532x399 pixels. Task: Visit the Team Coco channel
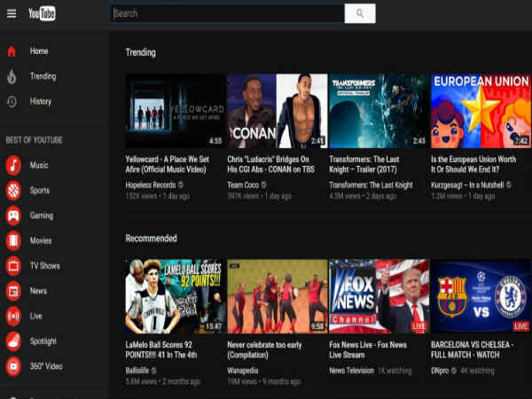[x=243, y=185]
